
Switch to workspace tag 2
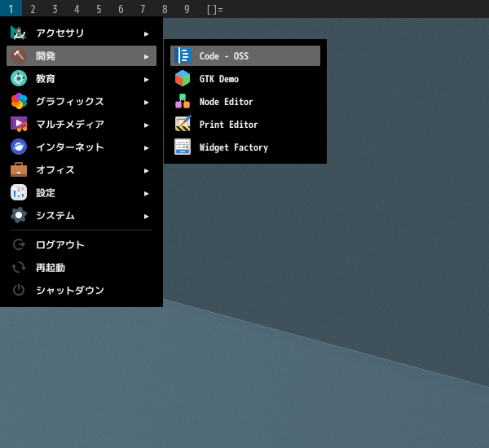coord(33,9)
